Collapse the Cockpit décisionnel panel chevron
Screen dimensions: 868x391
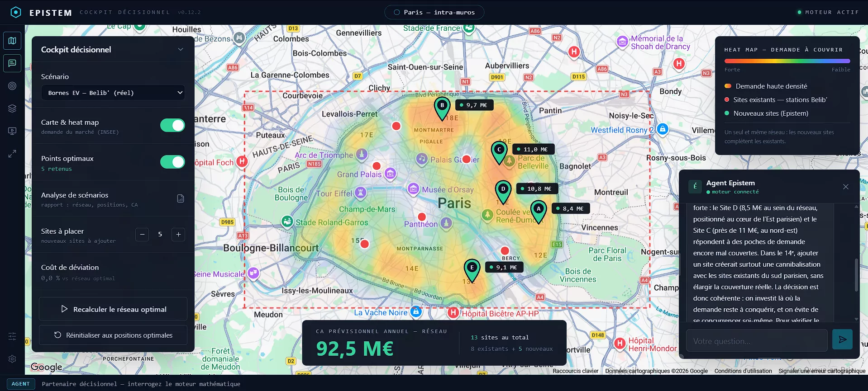coord(181,50)
